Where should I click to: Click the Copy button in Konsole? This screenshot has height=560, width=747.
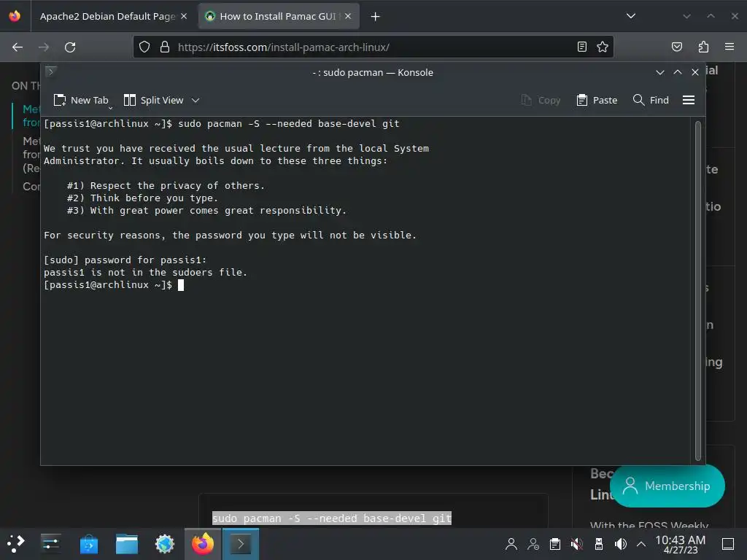click(541, 100)
